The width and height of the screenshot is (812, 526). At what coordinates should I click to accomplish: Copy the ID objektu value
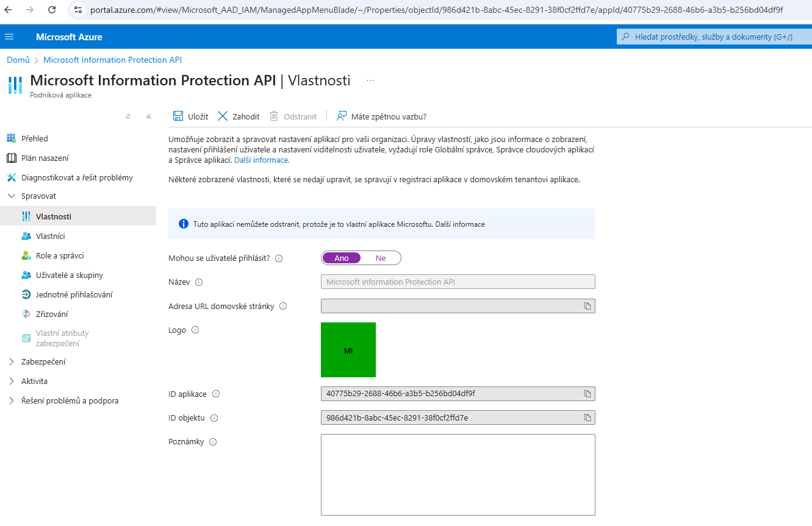(x=587, y=418)
